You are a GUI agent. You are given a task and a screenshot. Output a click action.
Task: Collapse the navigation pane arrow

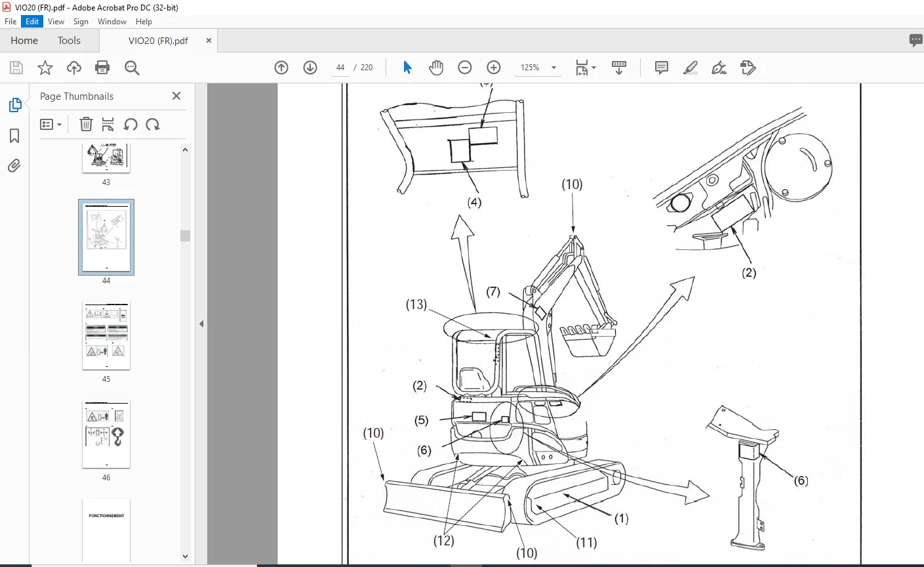201,324
